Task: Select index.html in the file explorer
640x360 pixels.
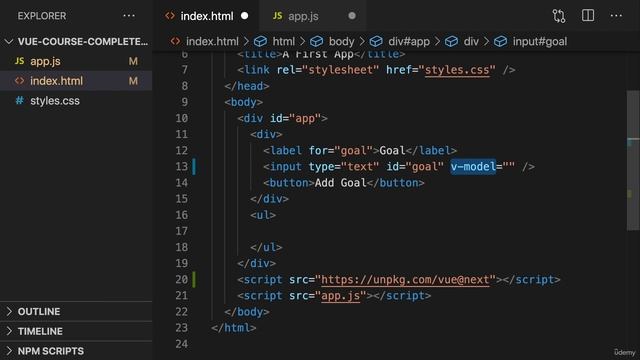Action: (76, 81)
